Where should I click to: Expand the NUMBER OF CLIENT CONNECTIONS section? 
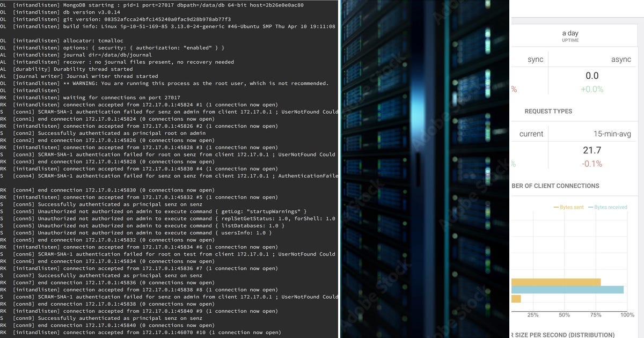(x=555, y=186)
